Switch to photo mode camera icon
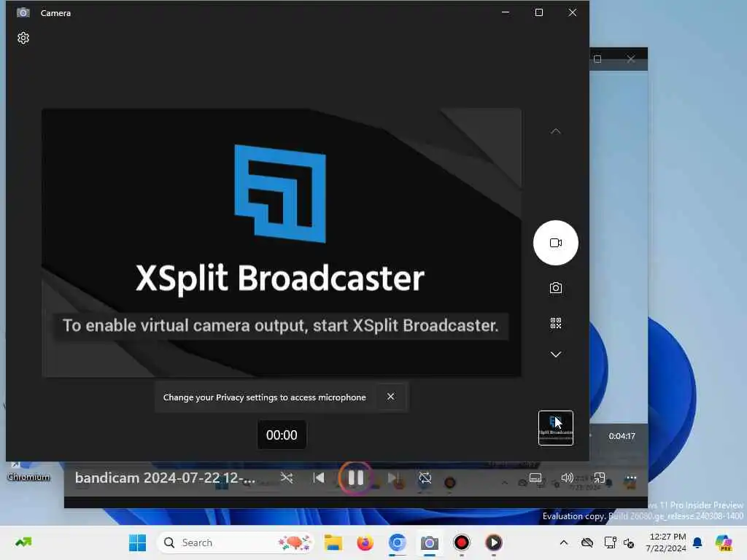747x560 pixels. [555, 287]
